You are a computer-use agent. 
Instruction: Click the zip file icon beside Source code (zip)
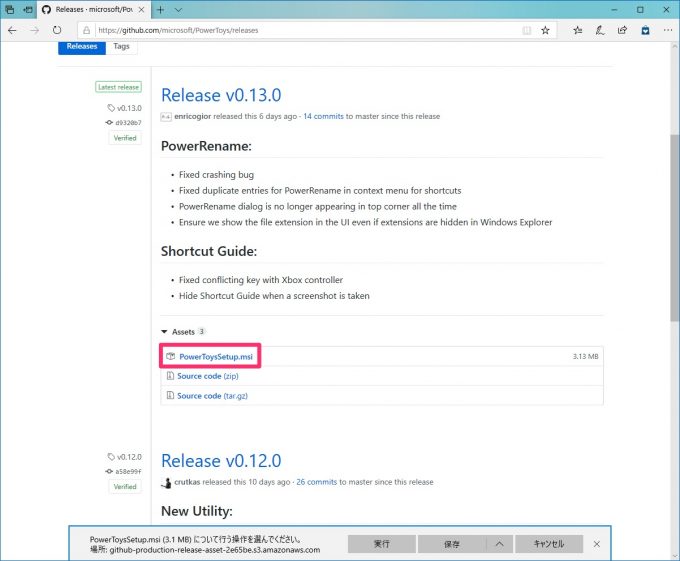(170, 376)
